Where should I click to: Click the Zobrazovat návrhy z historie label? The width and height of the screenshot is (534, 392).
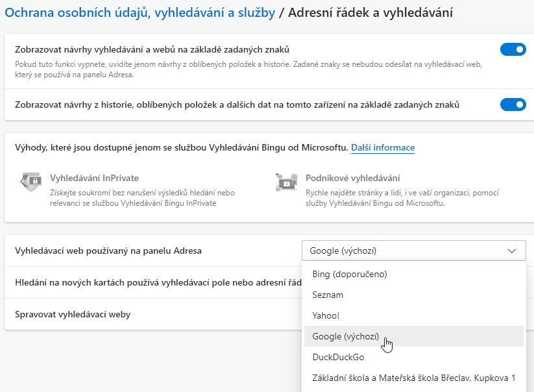(x=237, y=105)
